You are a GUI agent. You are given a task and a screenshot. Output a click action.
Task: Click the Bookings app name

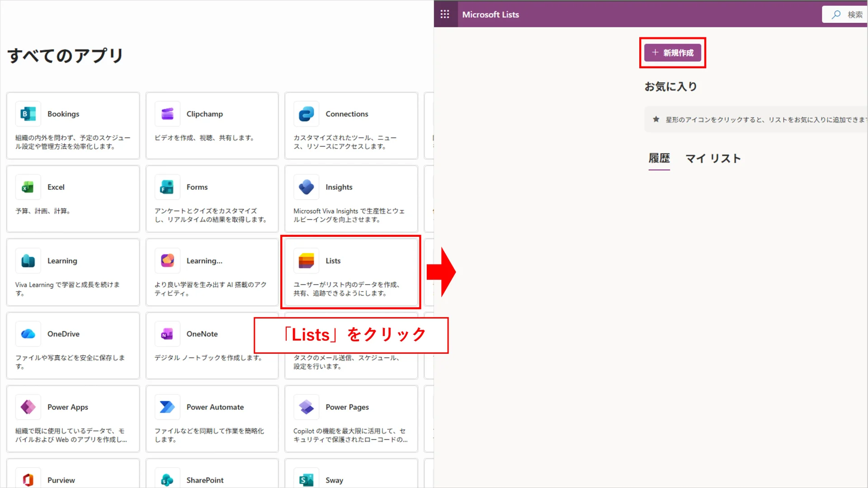63,114
